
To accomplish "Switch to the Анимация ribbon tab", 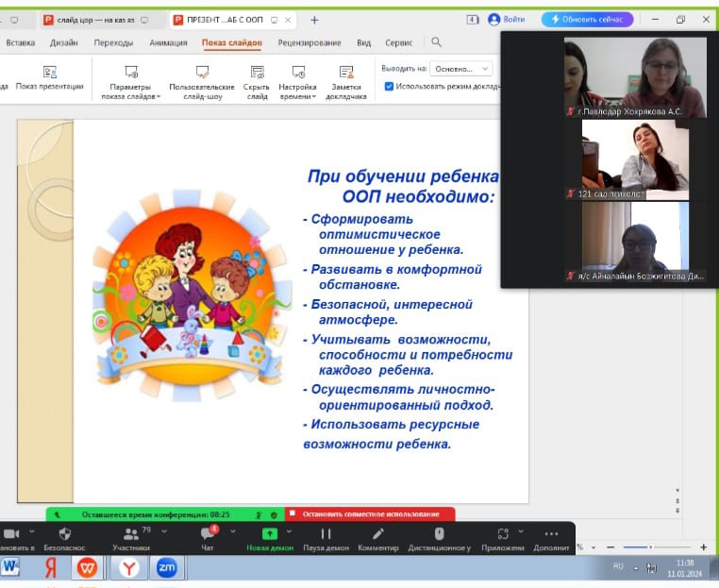I will (168, 42).
